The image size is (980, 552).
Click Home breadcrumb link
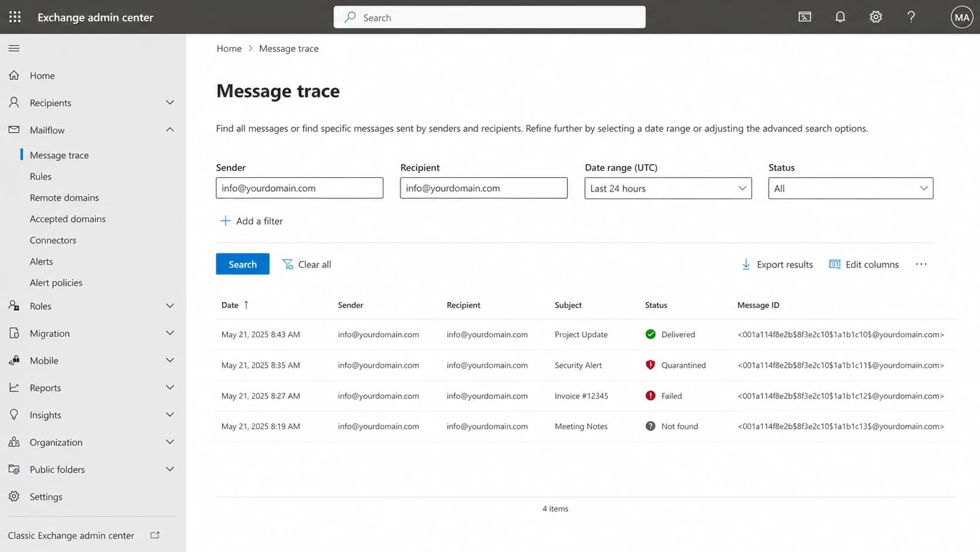click(x=229, y=48)
